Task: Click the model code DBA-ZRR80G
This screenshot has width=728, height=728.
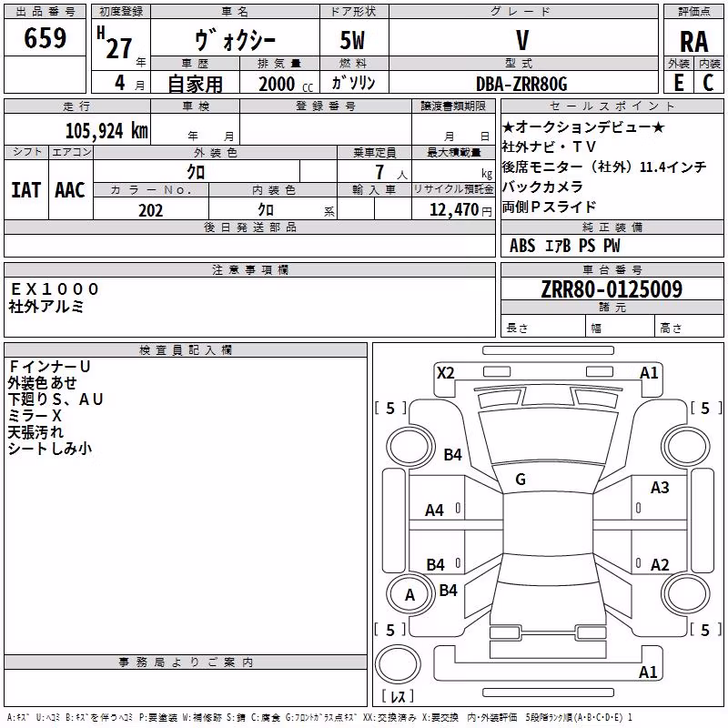Action: click(521, 84)
